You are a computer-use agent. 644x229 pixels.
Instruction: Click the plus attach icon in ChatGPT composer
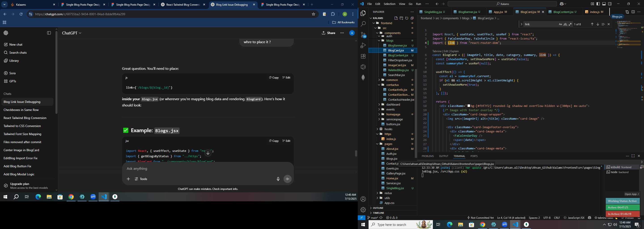click(x=128, y=179)
